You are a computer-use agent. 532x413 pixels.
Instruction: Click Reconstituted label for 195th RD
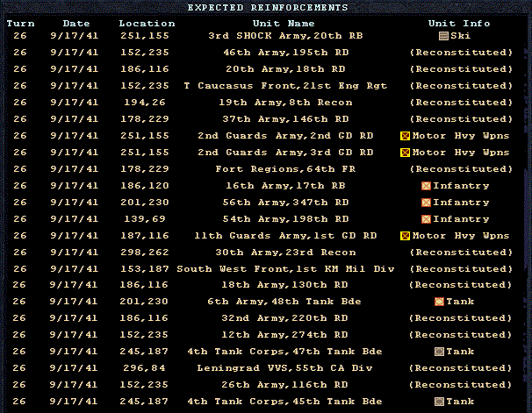tap(462, 53)
